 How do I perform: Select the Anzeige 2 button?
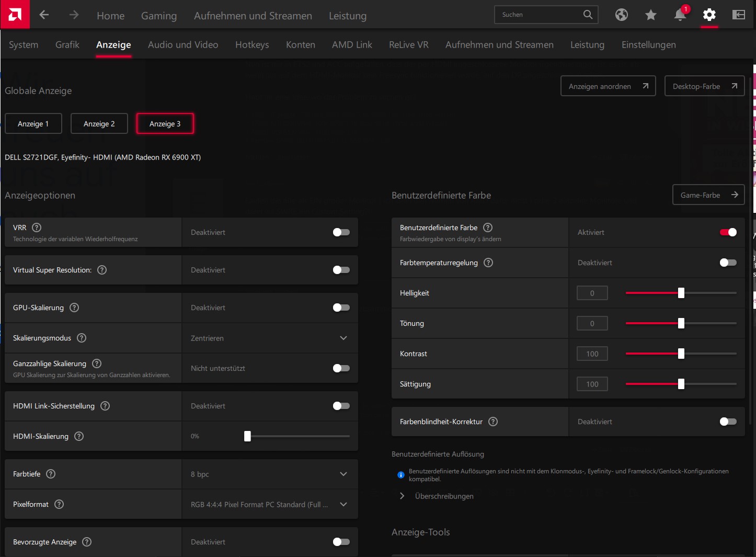[99, 123]
